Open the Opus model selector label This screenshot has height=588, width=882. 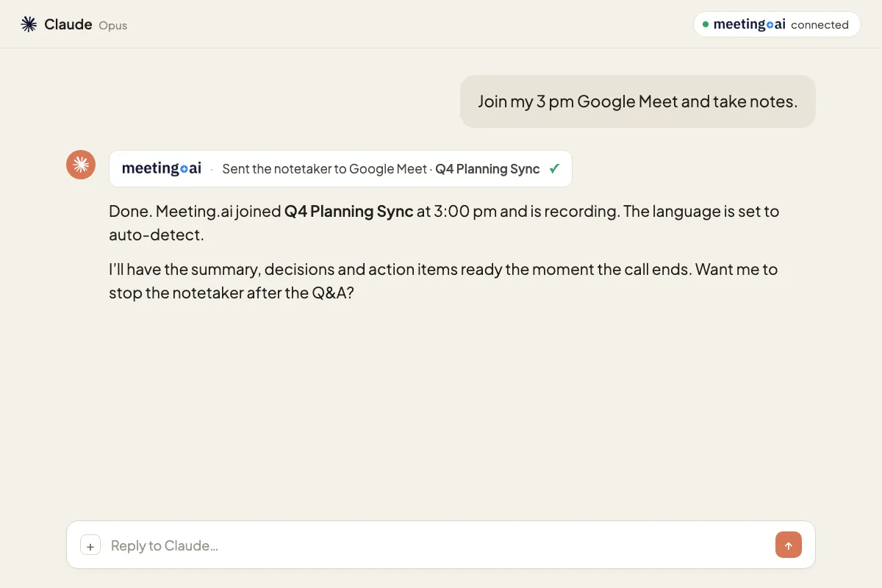[112, 25]
